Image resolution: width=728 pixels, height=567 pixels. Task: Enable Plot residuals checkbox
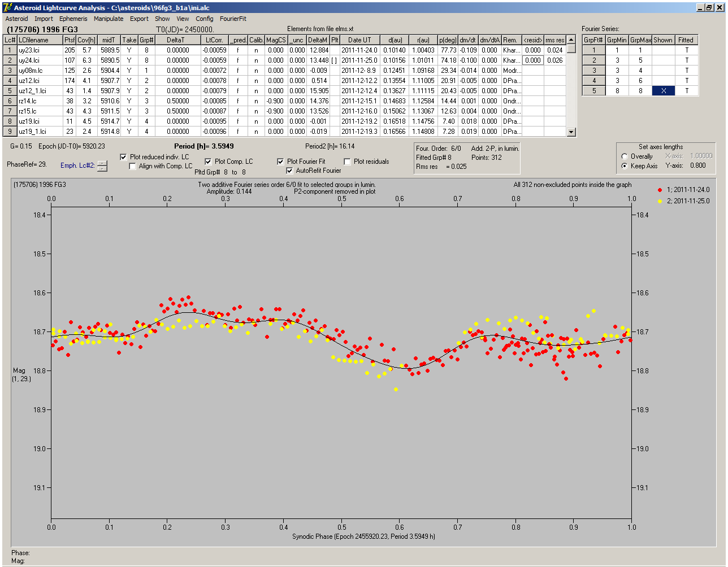(x=347, y=162)
